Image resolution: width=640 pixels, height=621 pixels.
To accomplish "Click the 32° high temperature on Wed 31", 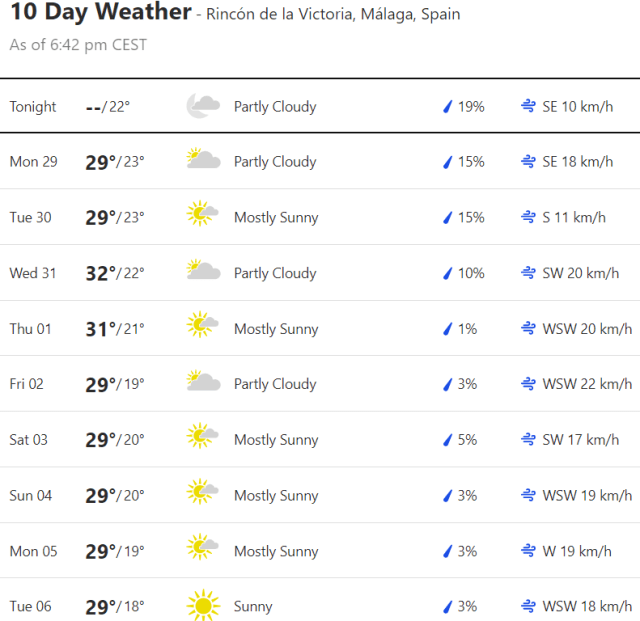I will 101,273.
